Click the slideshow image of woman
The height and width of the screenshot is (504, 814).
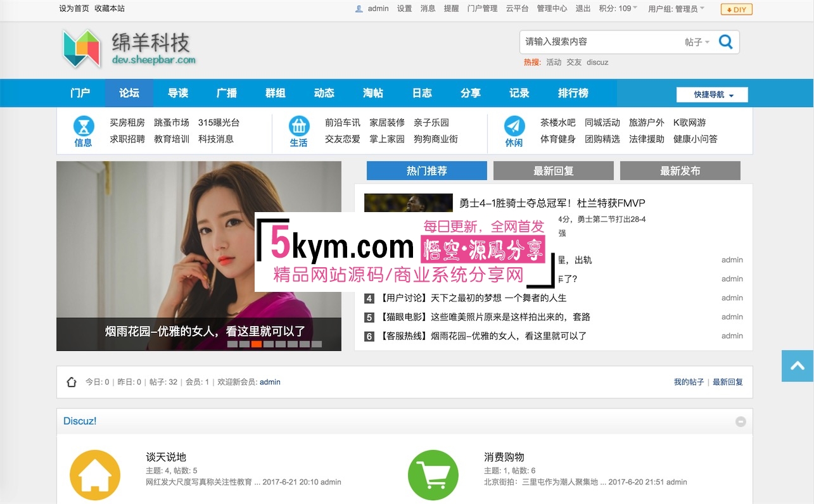point(199,256)
